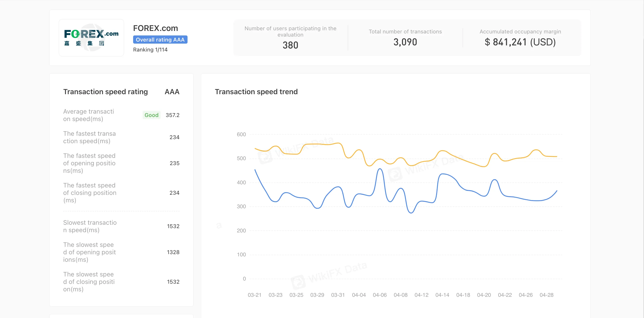Click the $ 841,241 (USD) margin value
This screenshot has width=644, height=318.
point(520,42)
